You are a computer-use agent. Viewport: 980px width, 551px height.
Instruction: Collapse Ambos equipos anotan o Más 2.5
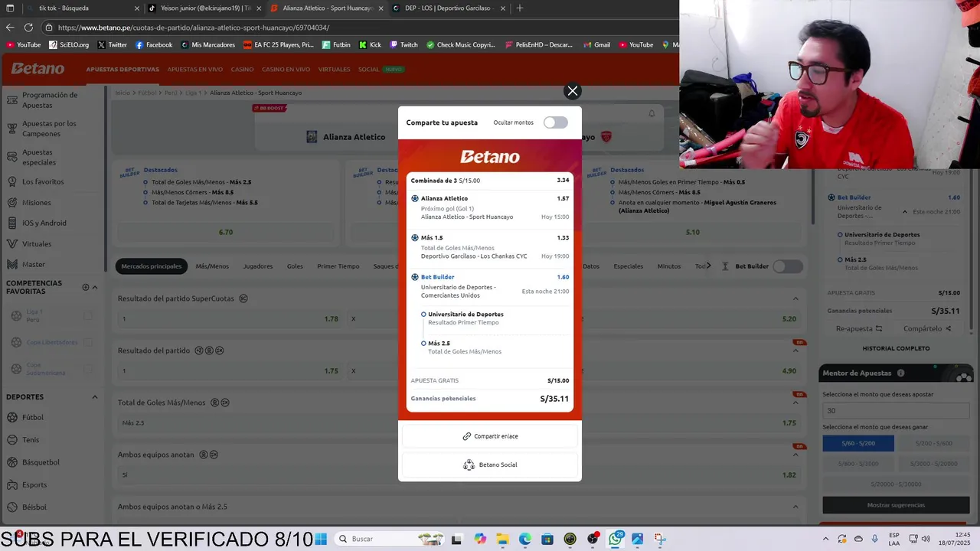coord(795,507)
